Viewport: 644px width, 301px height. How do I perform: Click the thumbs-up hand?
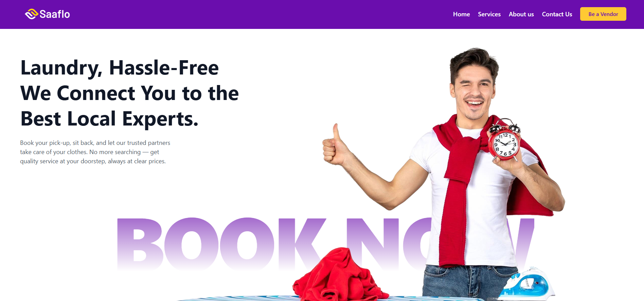334,146
